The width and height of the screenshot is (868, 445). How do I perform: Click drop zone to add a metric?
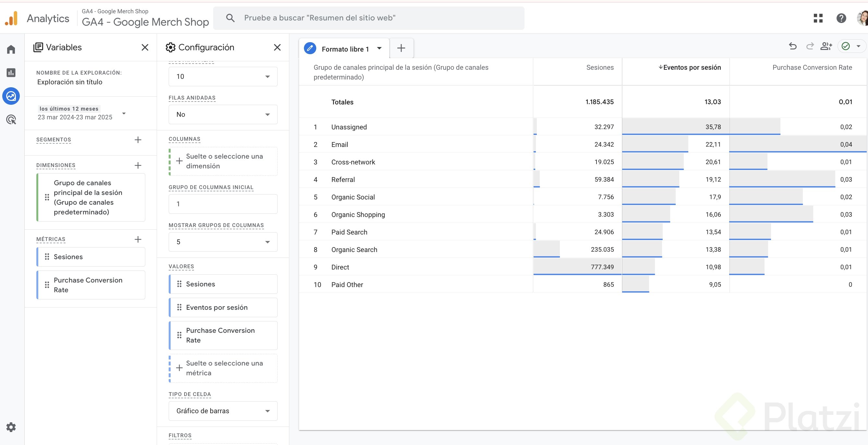tap(223, 368)
